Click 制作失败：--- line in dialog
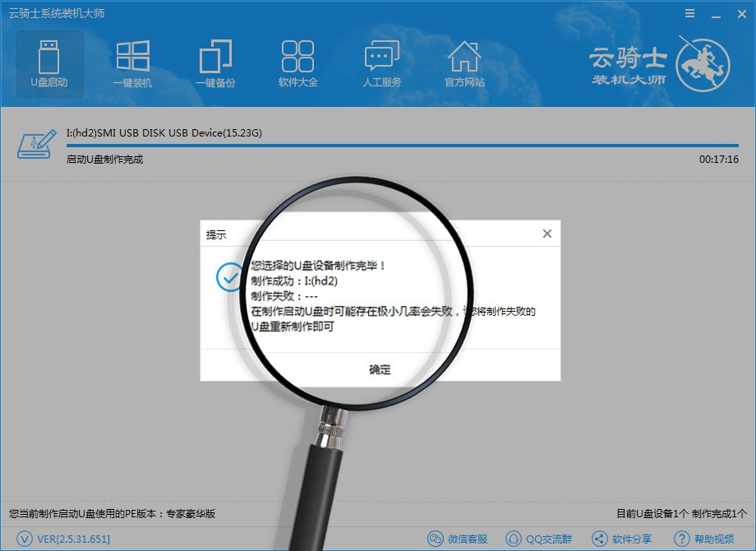Screen dimensions: 756x551 284,296
